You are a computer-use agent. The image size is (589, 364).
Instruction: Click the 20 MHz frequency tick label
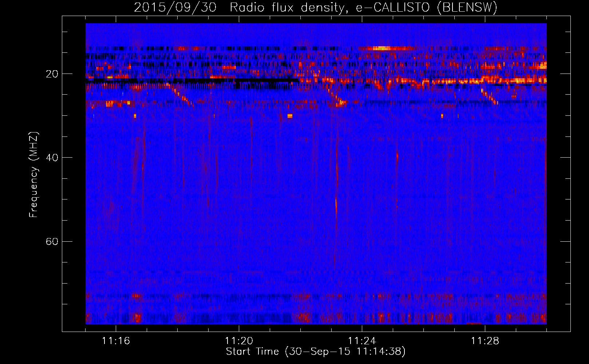(52, 74)
